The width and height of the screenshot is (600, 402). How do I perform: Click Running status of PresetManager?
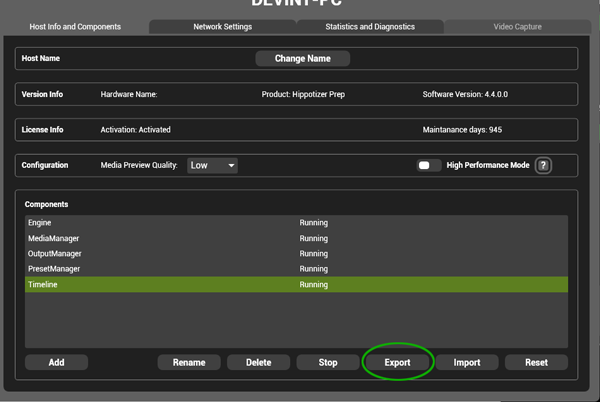coord(313,269)
